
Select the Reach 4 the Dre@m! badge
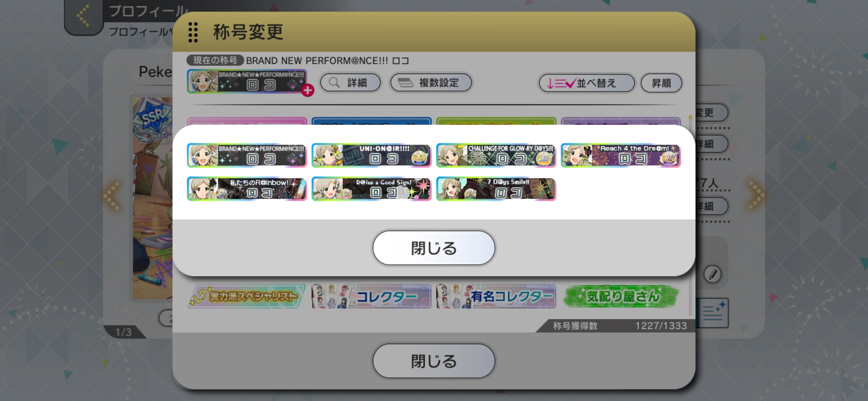pos(621,155)
